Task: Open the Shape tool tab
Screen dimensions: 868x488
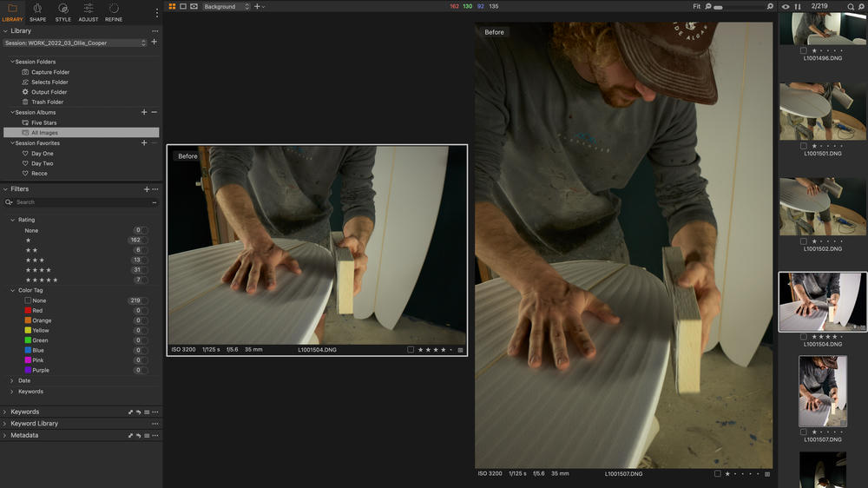Action: click(37, 11)
